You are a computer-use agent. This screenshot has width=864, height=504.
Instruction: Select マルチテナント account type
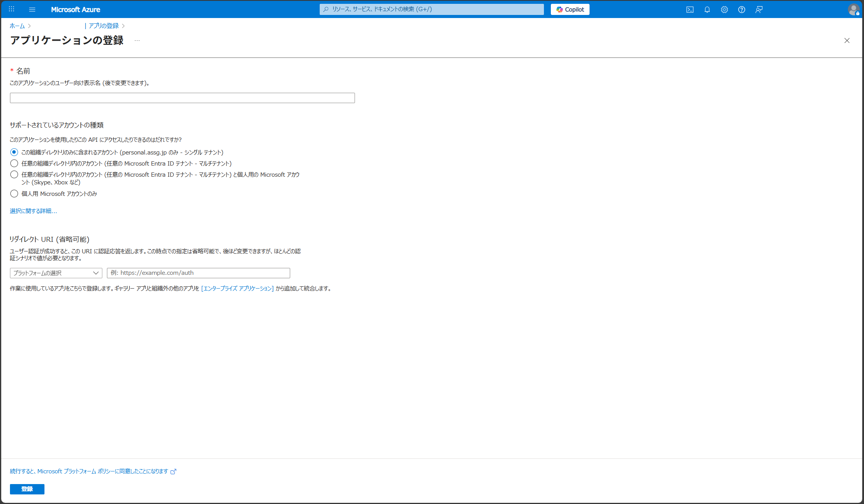pos(14,163)
